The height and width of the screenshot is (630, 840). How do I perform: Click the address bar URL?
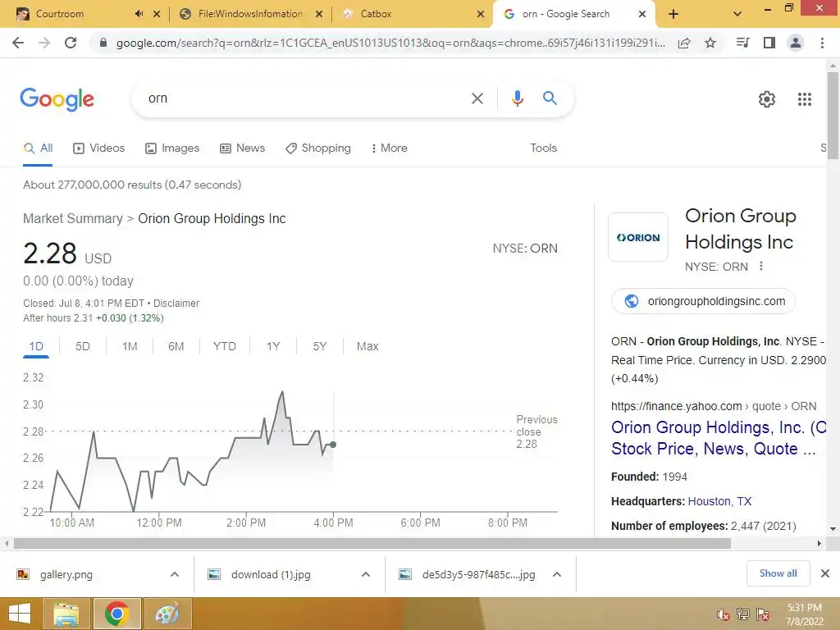(x=390, y=43)
